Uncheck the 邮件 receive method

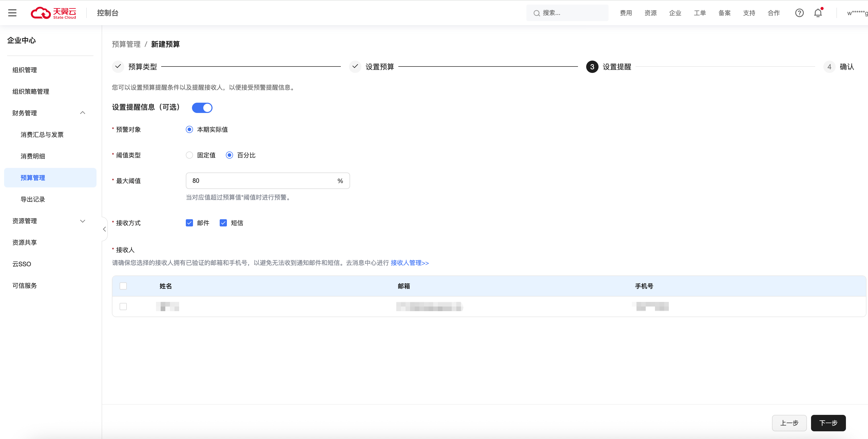(189, 223)
